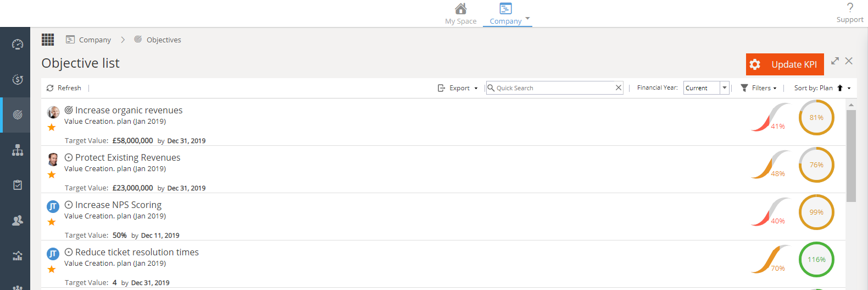The image size is (868, 290).
Task: Click target value £58,000,000
Action: [133, 141]
